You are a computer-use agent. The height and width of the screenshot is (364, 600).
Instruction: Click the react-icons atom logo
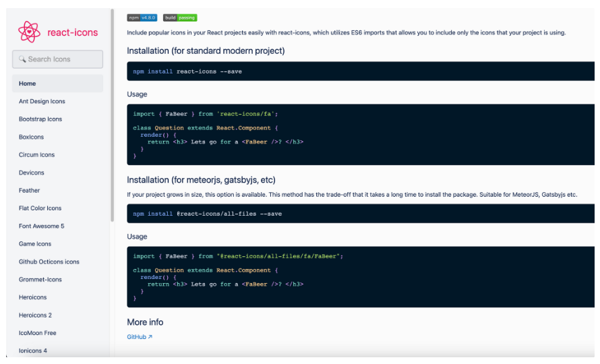tap(29, 32)
